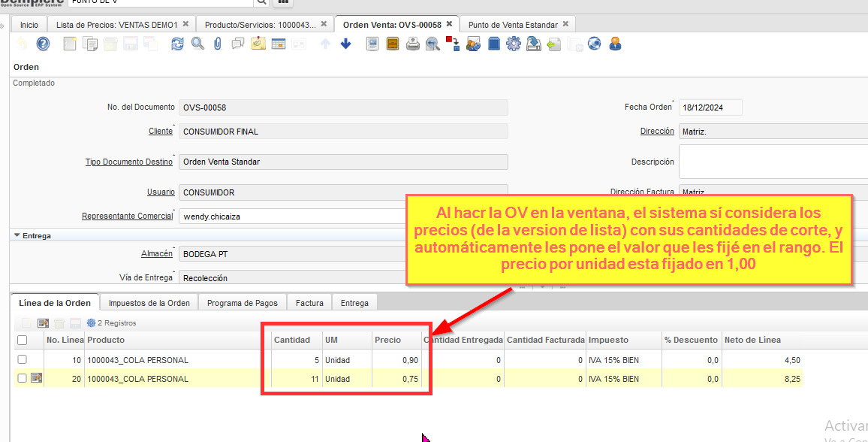This screenshot has width=868, height=442.
Task: Open the Find record magnifier icon
Action: coord(197,44)
